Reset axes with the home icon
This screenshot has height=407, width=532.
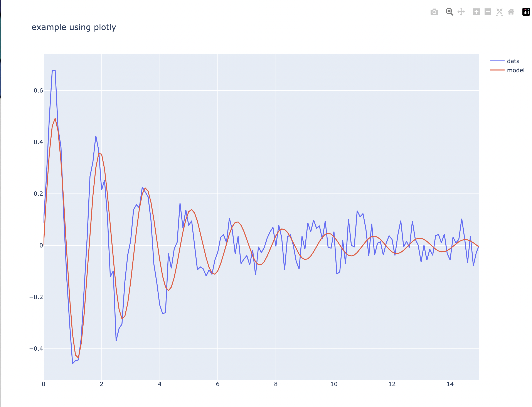511,12
